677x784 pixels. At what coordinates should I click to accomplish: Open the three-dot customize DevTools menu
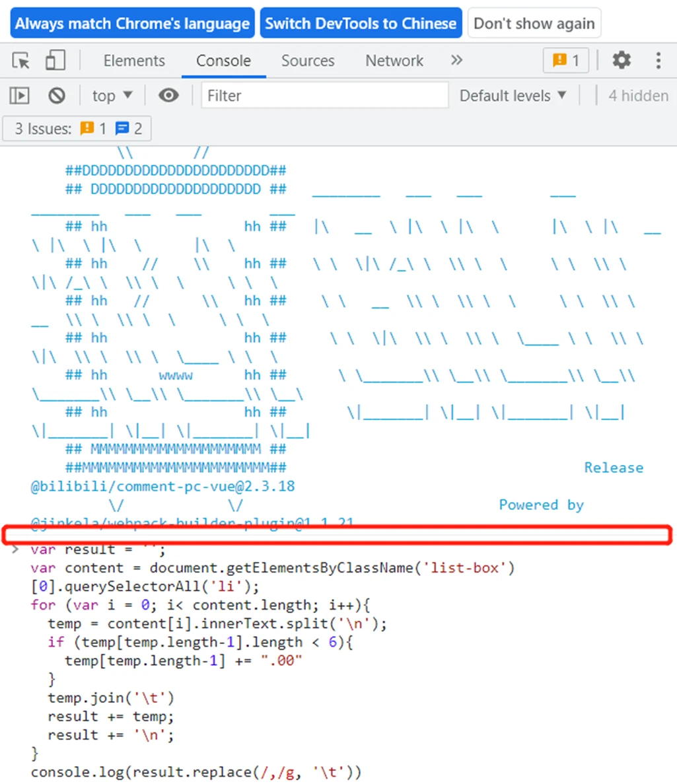pos(658,61)
